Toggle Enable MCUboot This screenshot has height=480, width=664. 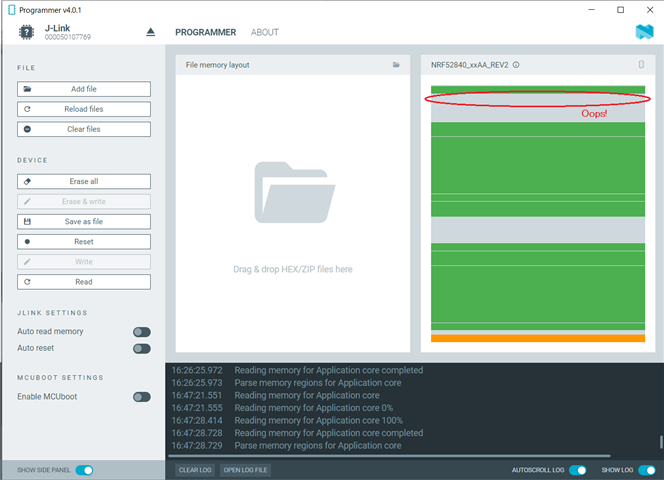pyautogui.click(x=142, y=397)
